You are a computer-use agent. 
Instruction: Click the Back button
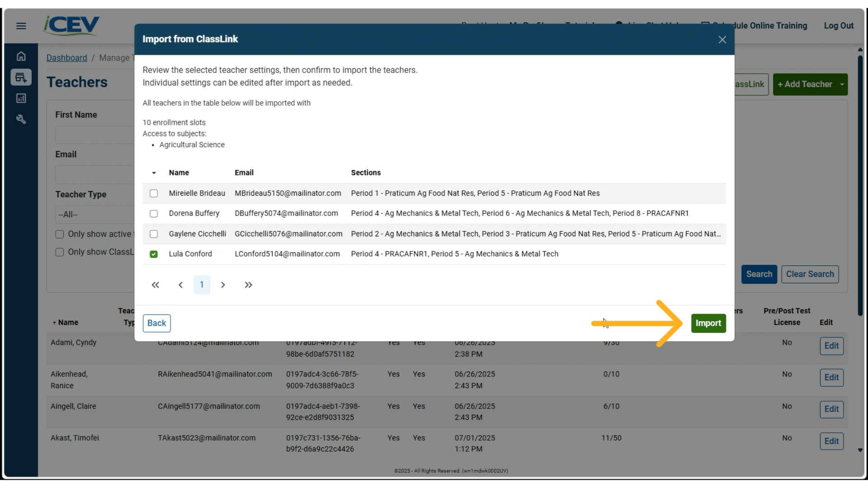coord(156,323)
